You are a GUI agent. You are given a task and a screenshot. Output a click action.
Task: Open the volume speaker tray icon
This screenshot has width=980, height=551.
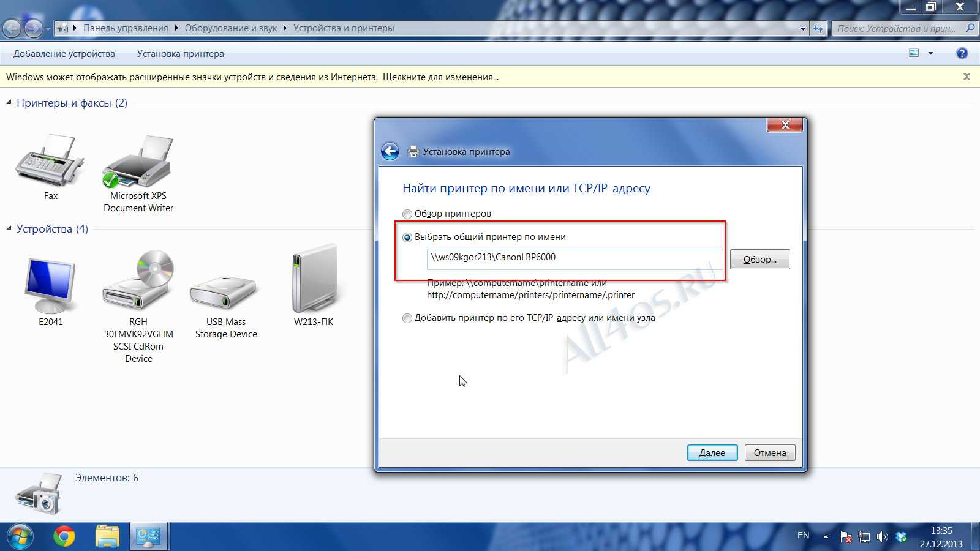click(x=882, y=537)
